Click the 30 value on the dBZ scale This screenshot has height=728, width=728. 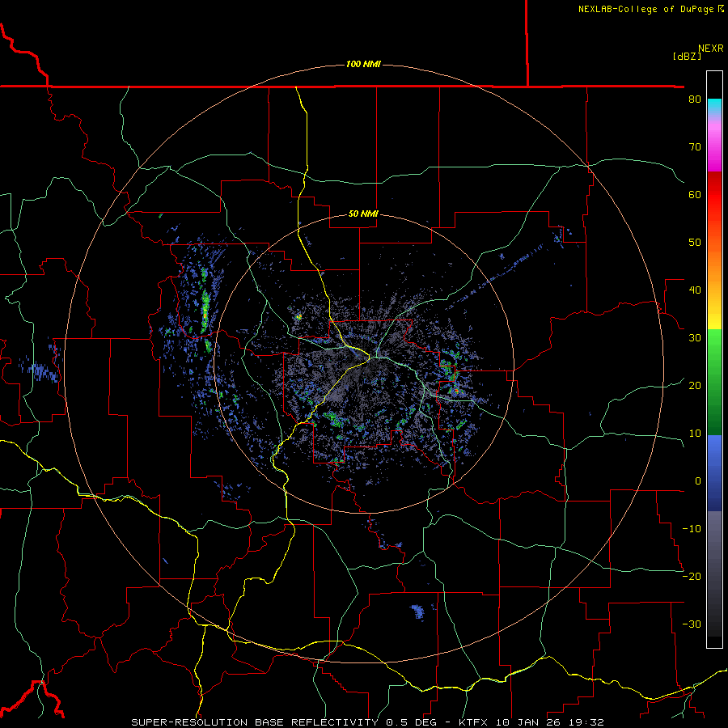click(695, 337)
